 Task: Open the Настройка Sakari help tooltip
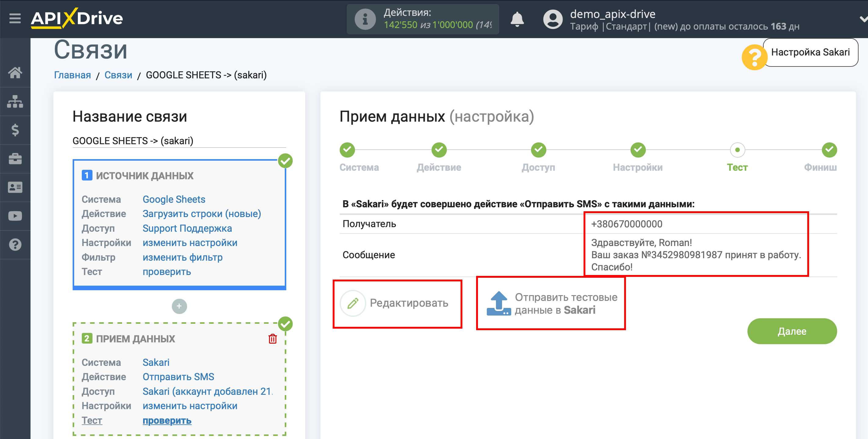(x=810, y=52)
